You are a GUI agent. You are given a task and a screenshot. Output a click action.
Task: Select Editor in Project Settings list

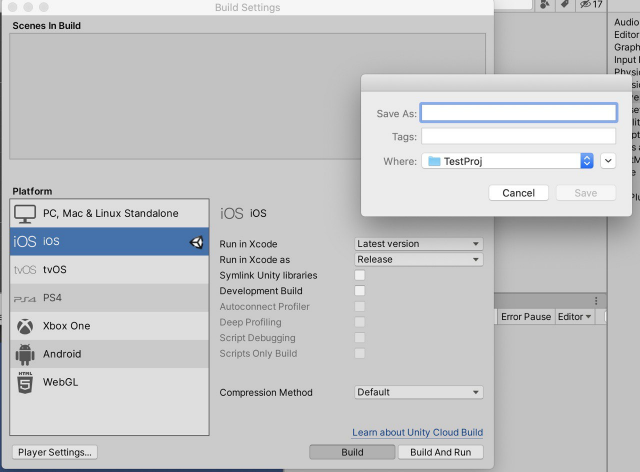point(626,35)
